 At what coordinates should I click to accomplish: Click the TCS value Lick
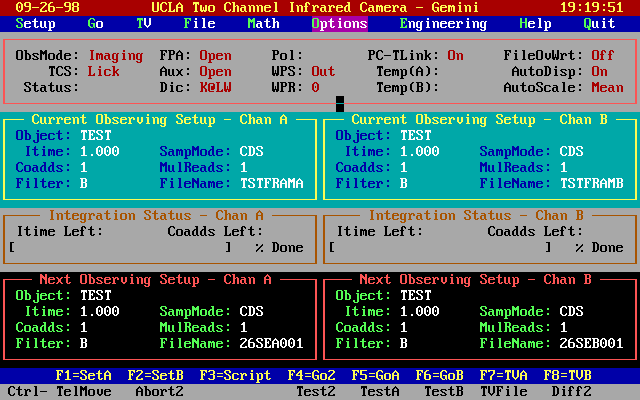[x=104, y=71]
